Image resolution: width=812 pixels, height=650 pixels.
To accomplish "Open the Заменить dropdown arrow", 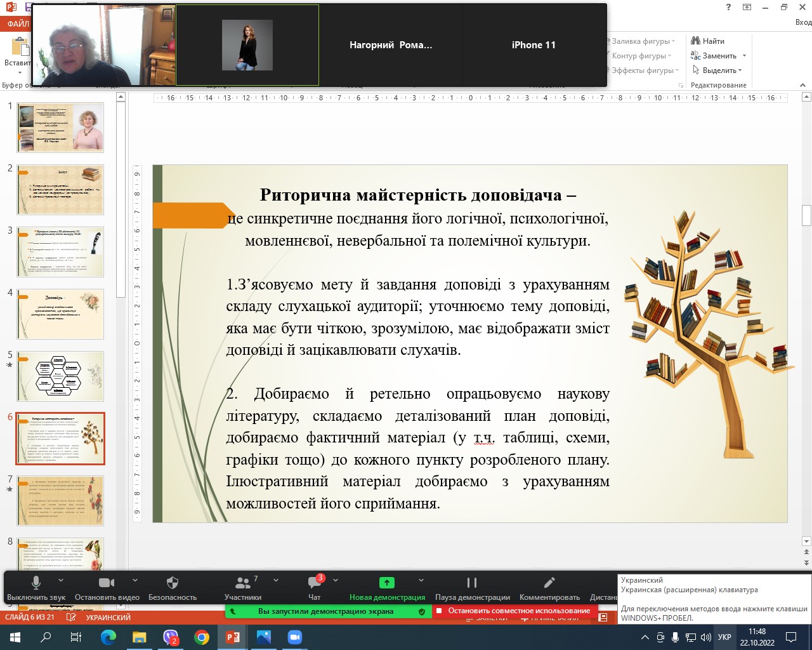I will pyautogui.click(x=744, y=56).
